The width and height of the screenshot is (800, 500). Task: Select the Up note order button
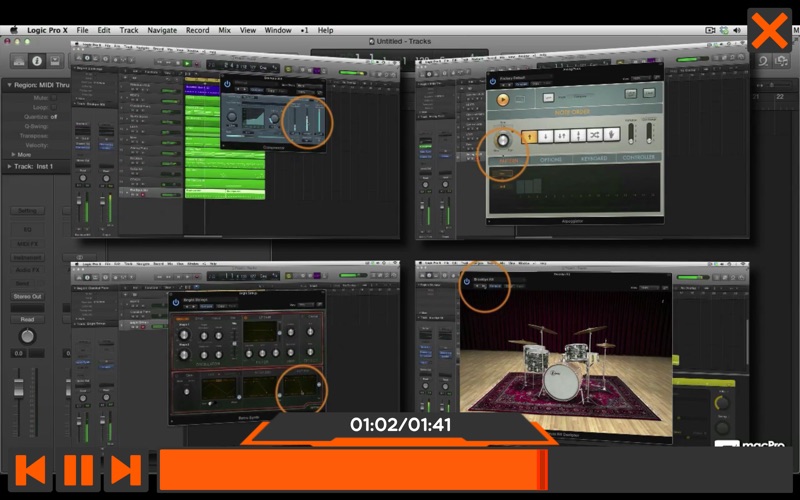[x=529, y=136]
